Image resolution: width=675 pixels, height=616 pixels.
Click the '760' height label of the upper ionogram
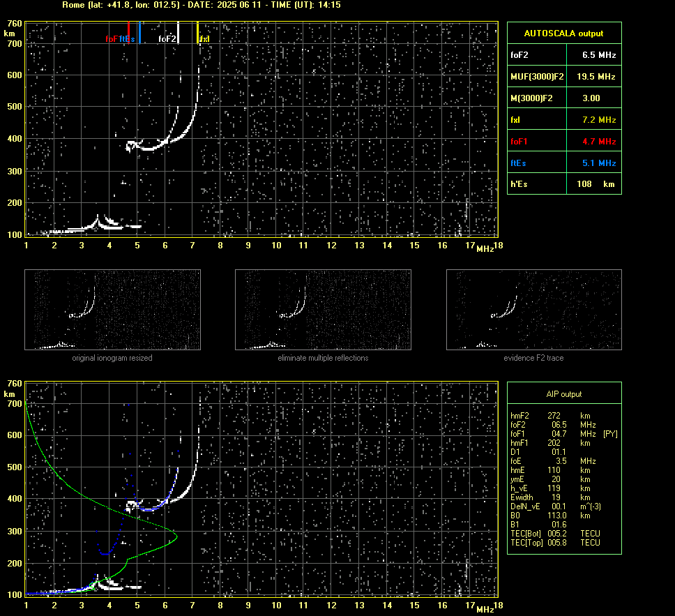coord(15,24)
